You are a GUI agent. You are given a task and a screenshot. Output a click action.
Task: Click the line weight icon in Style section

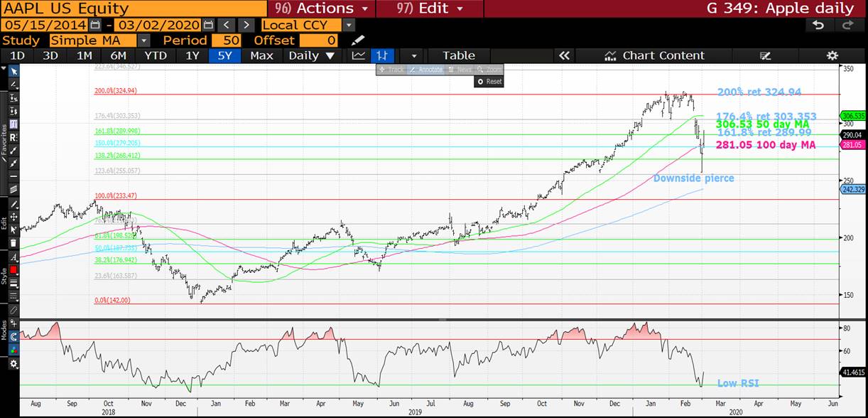tap(13, 283)
